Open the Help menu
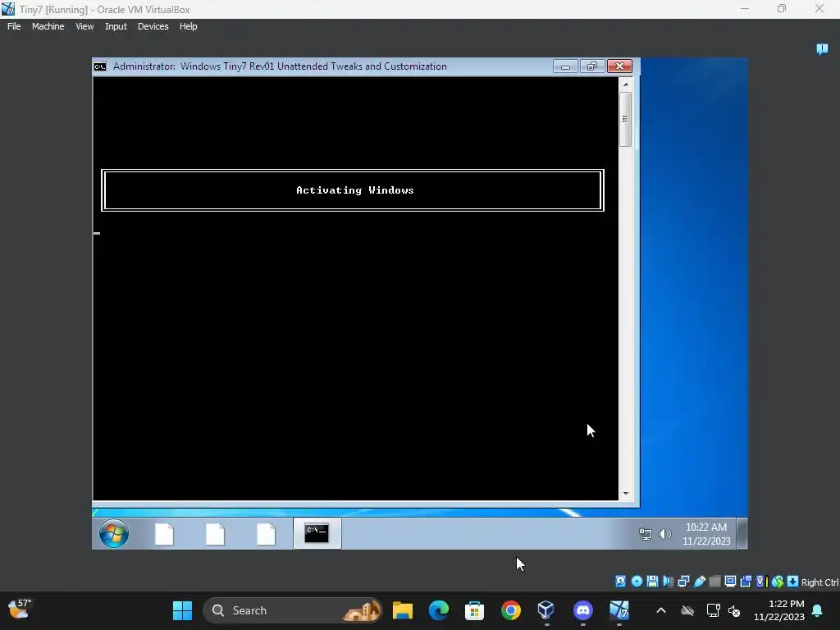Image resolution: width=840 pixels, height=630 pixels. 188,26
